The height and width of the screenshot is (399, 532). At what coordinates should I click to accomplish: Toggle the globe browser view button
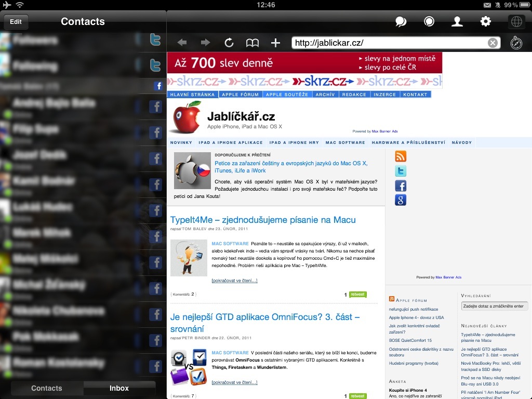click(516, 21)
